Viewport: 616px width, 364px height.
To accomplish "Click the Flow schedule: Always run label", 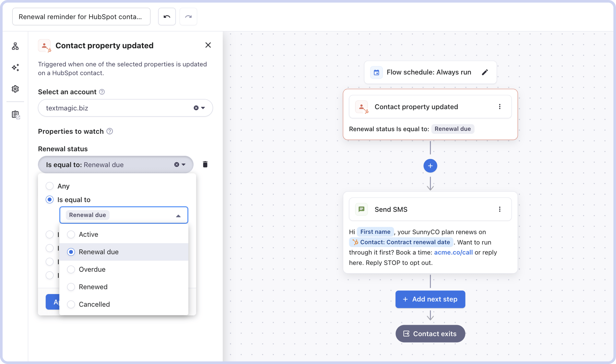I will [x=429, y=72].
